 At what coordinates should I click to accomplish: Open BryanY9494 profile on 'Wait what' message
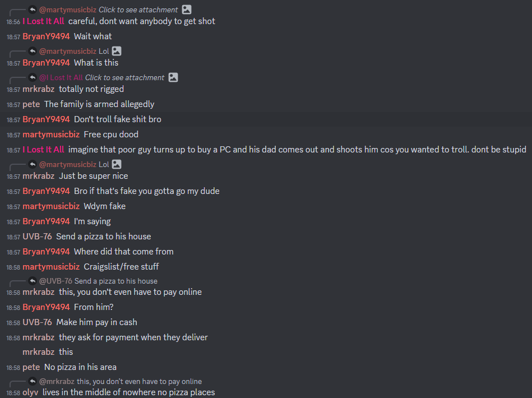46,36
